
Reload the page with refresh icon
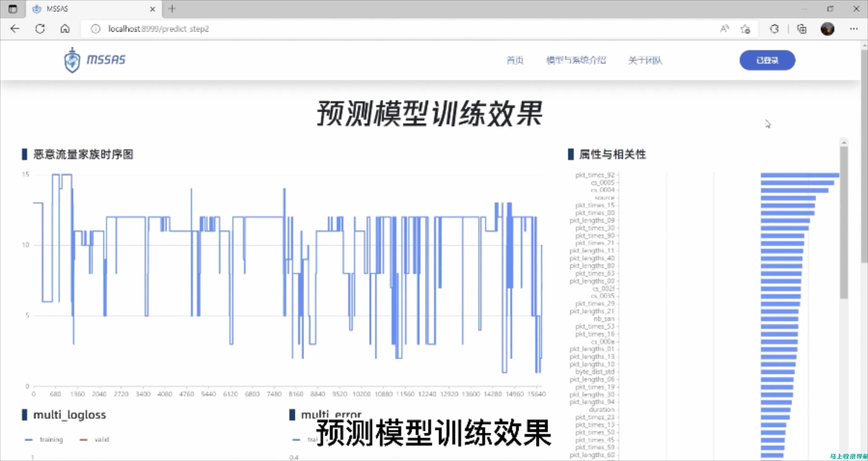(x=40, y=29)
